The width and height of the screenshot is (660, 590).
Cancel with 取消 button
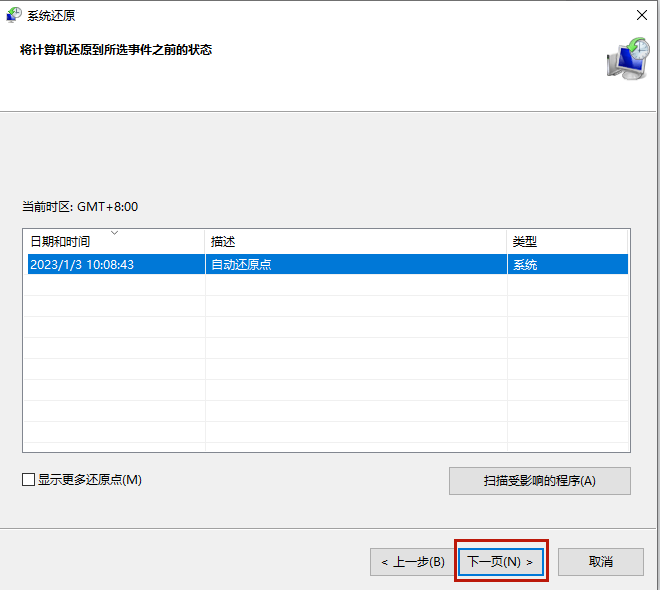click(x=601, y=561)
